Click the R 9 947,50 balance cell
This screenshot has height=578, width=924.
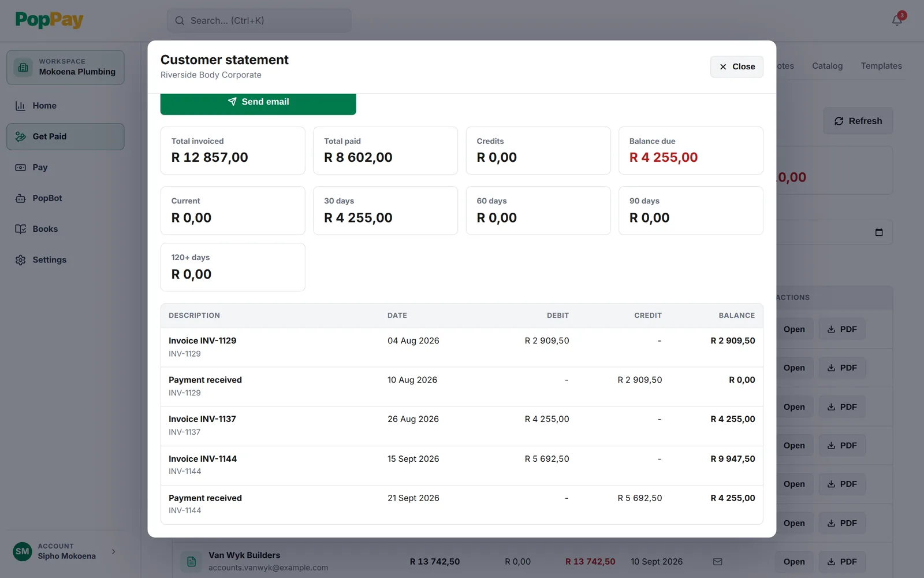[733, 459]
